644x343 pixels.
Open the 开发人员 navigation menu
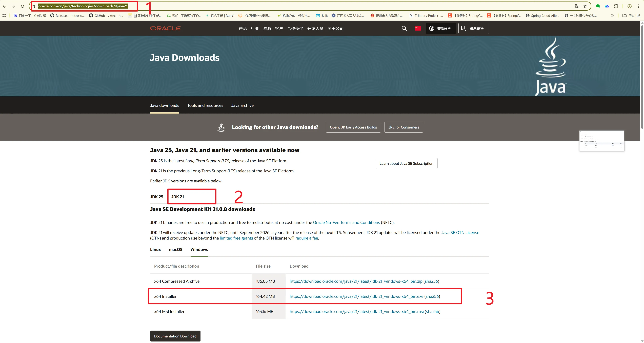315,29
